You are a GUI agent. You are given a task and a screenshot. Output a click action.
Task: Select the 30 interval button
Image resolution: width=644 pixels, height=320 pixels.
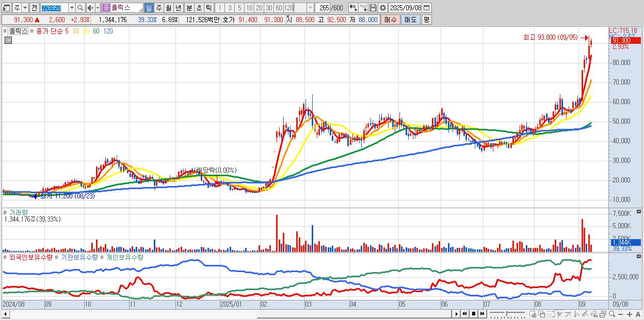point(269,8)
